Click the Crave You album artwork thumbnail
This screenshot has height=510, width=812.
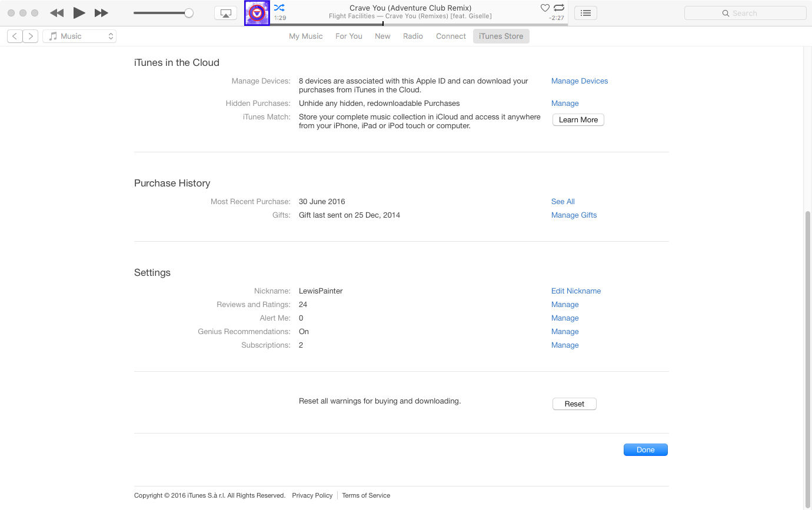coord(257,13)
